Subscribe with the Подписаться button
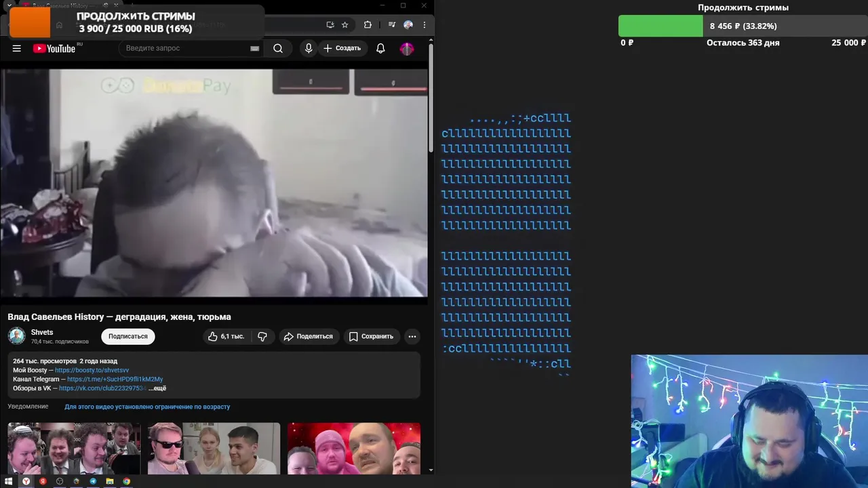Screen dimensions: 868x488 [128, 336]
